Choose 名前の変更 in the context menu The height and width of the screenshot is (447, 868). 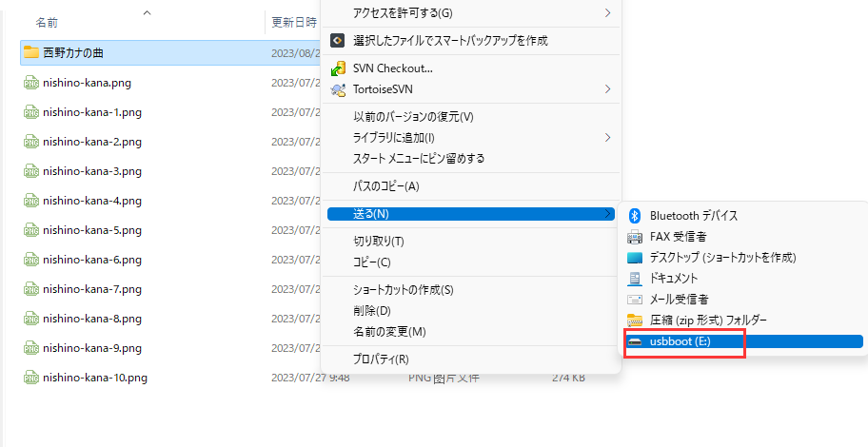(388, 332)
